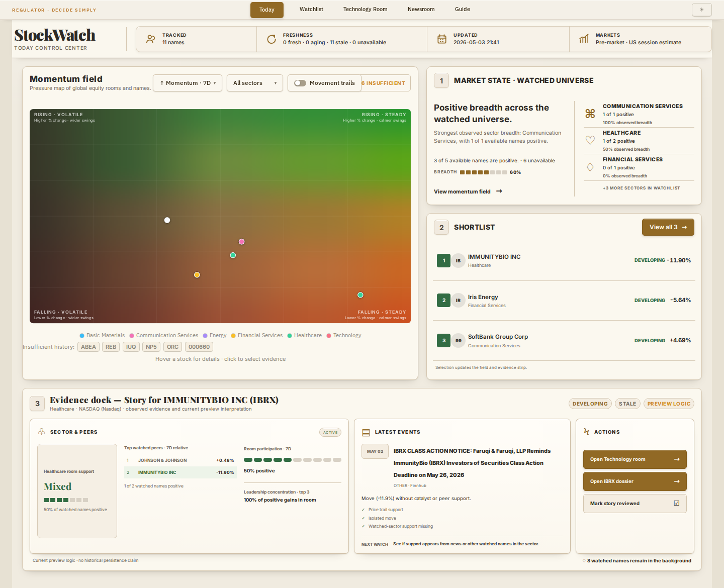Click rank badge 3 in shortlist
The width and height of the screenshot is (724, 588).
[444, 341]
